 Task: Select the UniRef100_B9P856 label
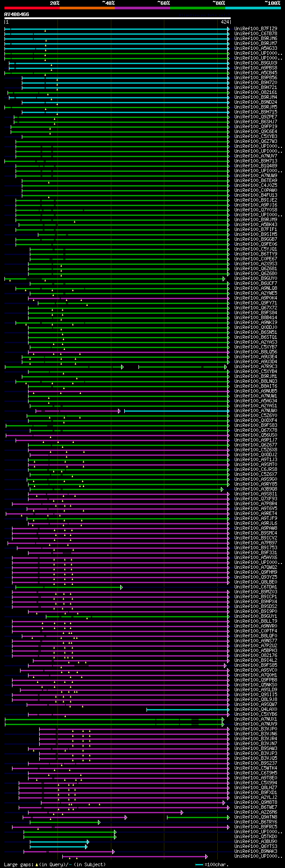256,78
